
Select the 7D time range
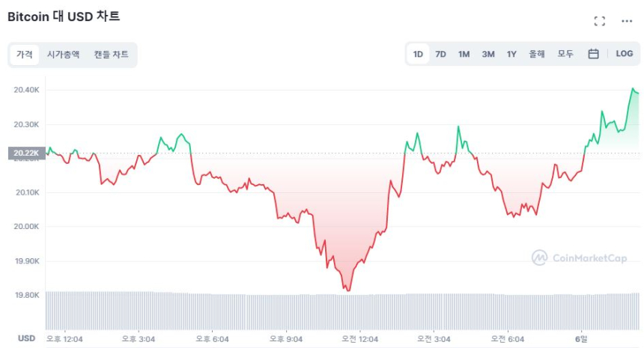pyautogui.click(x=441, y=54)
